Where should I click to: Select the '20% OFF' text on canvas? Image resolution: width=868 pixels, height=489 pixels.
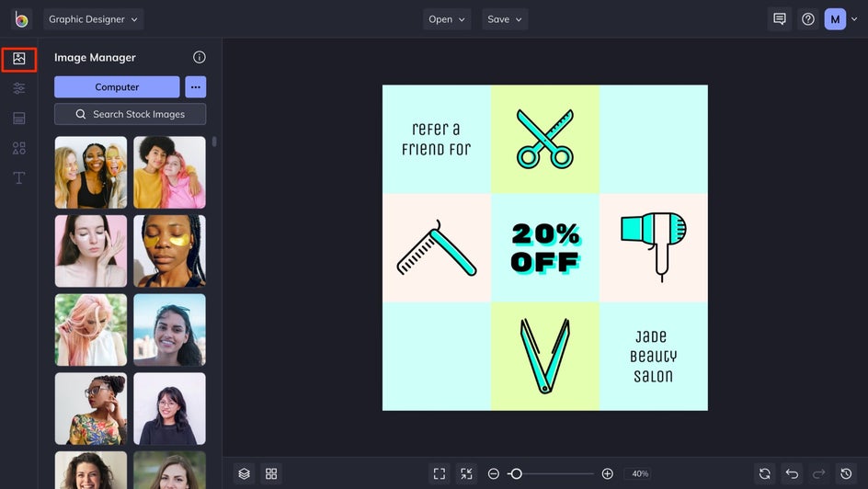tap(544, 248)
